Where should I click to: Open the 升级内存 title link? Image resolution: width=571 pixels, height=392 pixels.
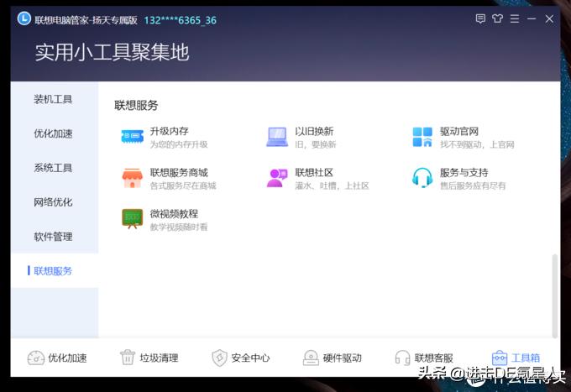(170, 131)
